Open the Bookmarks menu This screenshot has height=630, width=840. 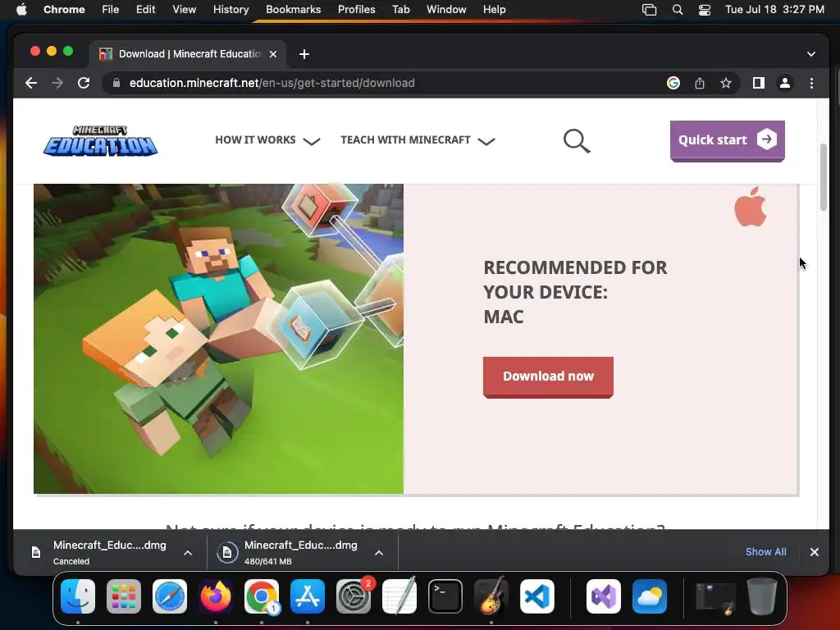point(293,10)
